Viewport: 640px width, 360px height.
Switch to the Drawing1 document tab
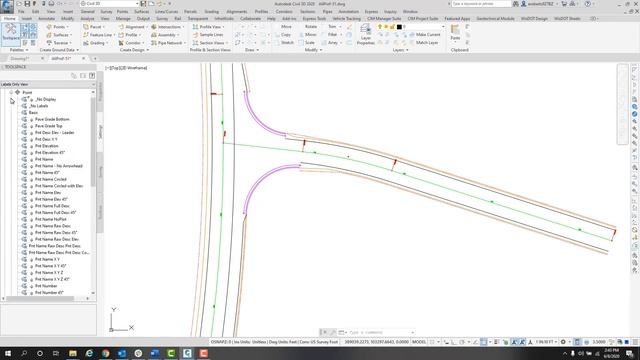(20, 59)
